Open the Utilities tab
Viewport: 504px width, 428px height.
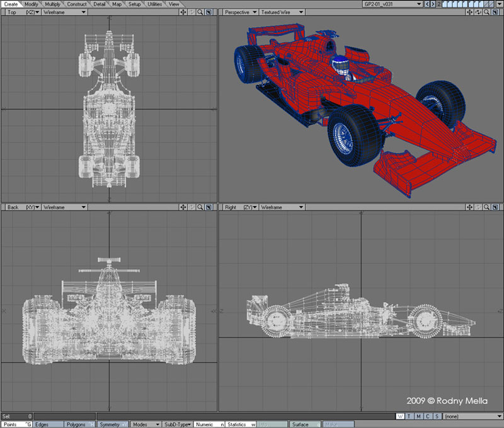tap(155, 4)
